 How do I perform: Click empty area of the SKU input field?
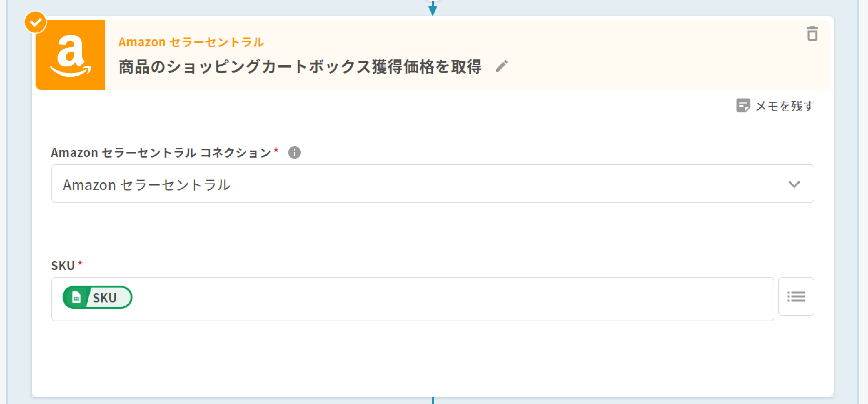[441, 299]
